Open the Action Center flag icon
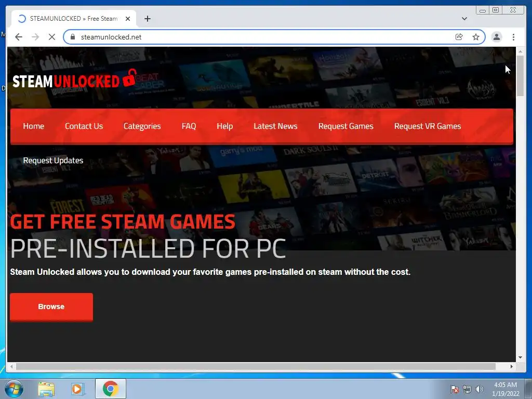This screenshot has height=399, width=532. tap(454, 389)
